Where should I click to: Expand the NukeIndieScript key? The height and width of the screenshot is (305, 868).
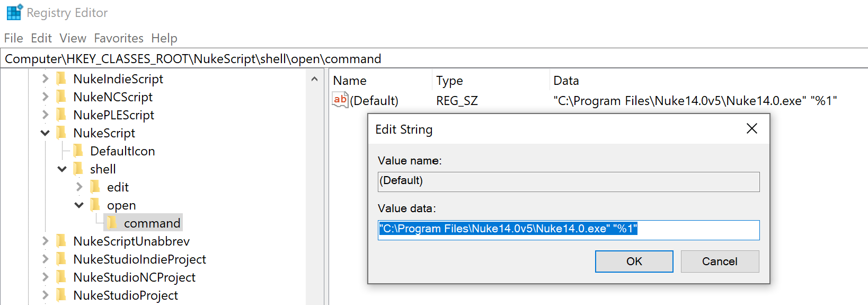click(x=45, y=79)
